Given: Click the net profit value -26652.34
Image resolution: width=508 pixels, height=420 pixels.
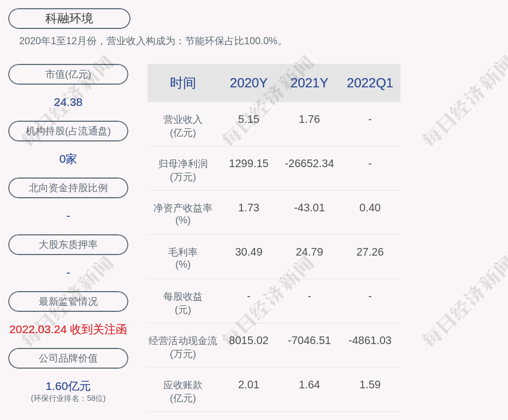Looking at the screenshot, I should pyautogui.click(x=309, y=163).
